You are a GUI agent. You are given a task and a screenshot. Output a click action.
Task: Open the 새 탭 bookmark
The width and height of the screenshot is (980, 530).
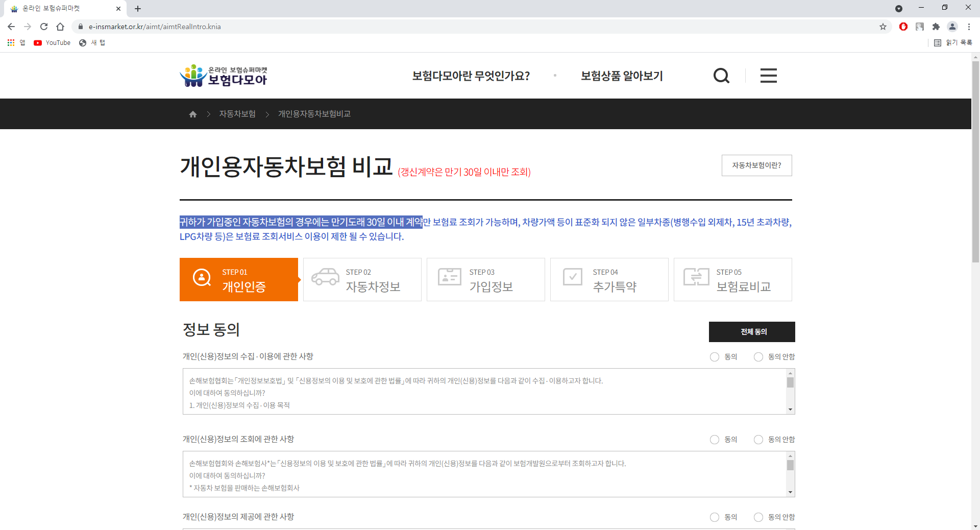coord(92,43)
